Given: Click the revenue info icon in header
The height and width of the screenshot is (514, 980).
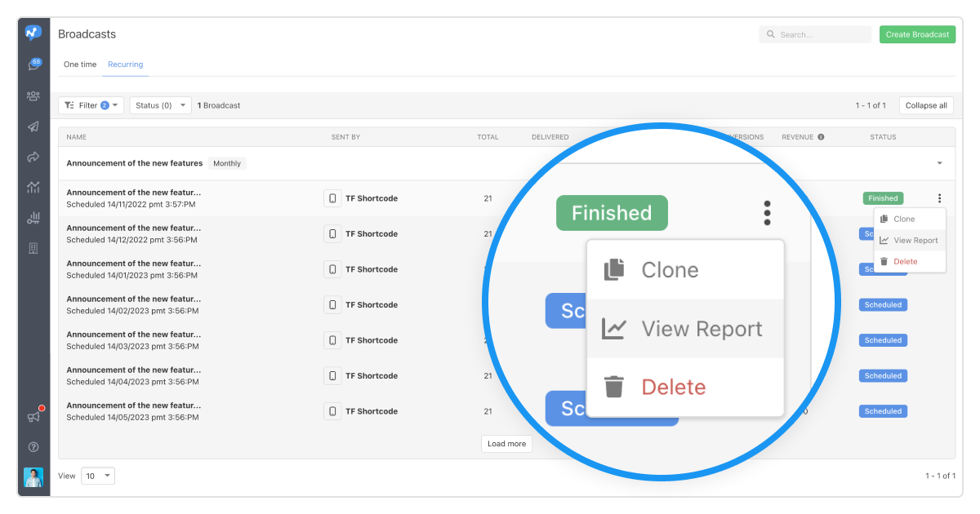Looking at the screenshot, I should pos(821,137).
